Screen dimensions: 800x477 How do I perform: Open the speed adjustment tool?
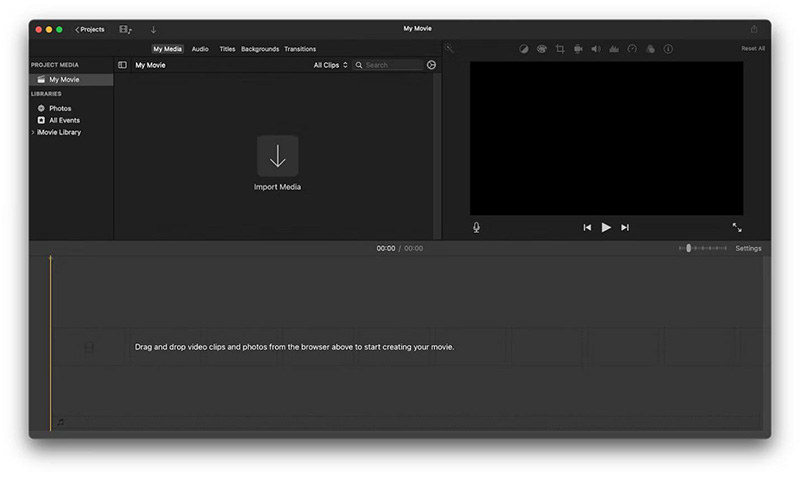(632, 49)
